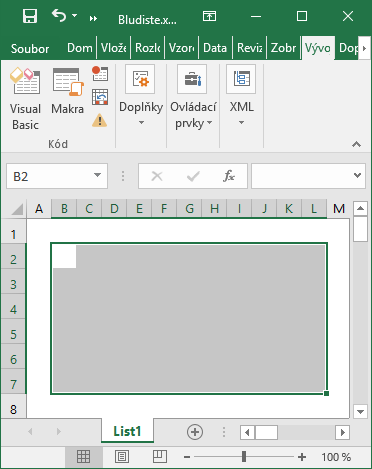Image resolution: width=372 pixels, height=469 pixels.
Task: Open the Name Box dropdown arrow
Action: 97,175
